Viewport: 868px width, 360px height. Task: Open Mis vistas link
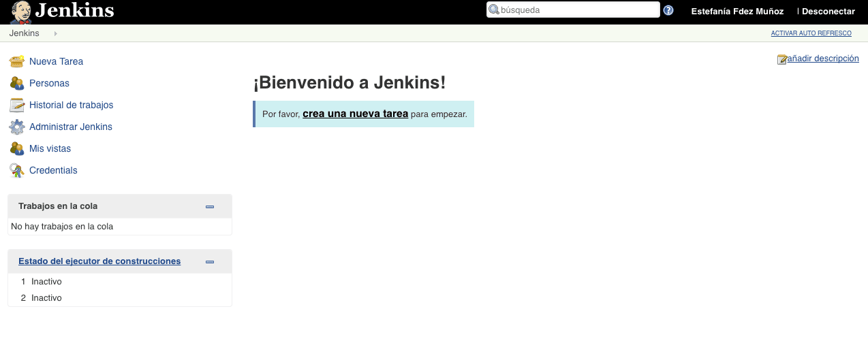pos(50,148)
